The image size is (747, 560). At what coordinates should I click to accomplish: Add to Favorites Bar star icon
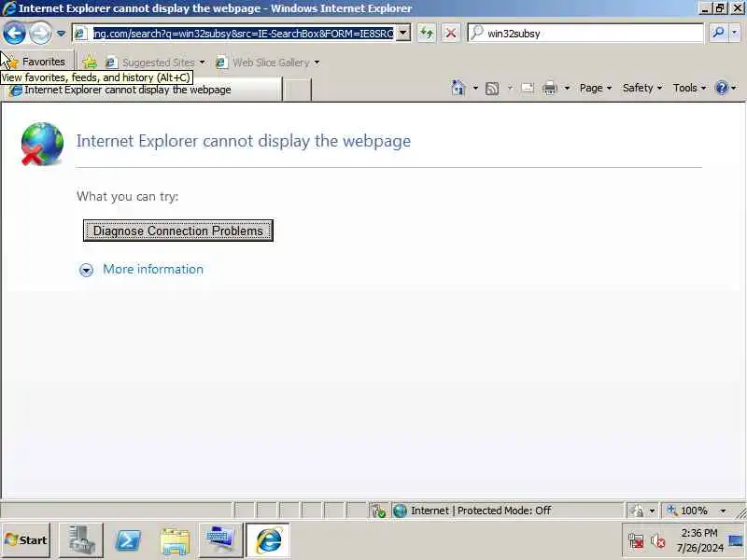click(90, 63)
